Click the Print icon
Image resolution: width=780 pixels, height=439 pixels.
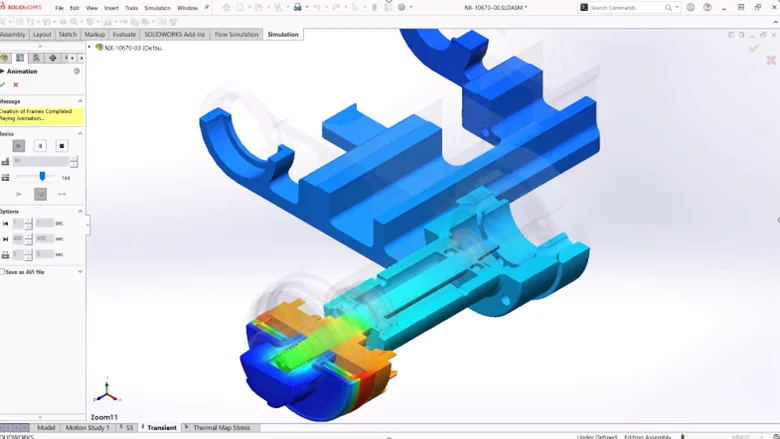pos(297,7)
